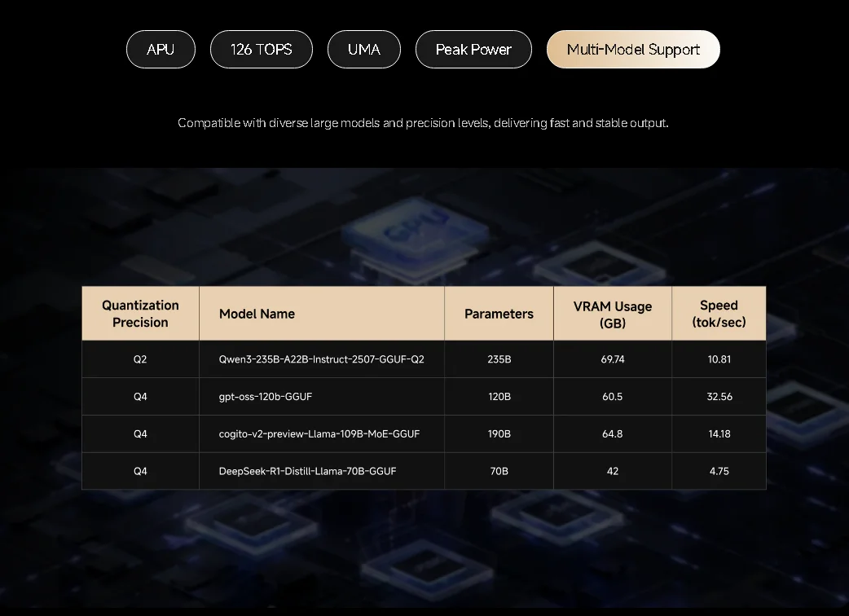
Task: Click the 32.56 speed value
Action: tap(719, 396)
